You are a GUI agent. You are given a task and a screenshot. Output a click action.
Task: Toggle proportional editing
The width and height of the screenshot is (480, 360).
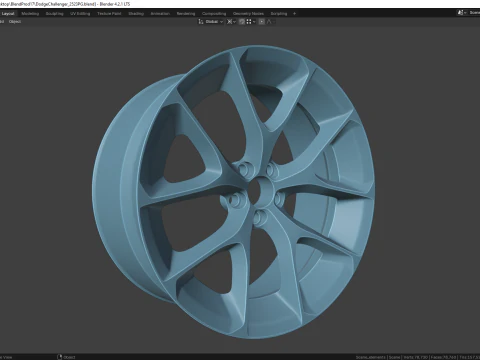tap(262, 22)
